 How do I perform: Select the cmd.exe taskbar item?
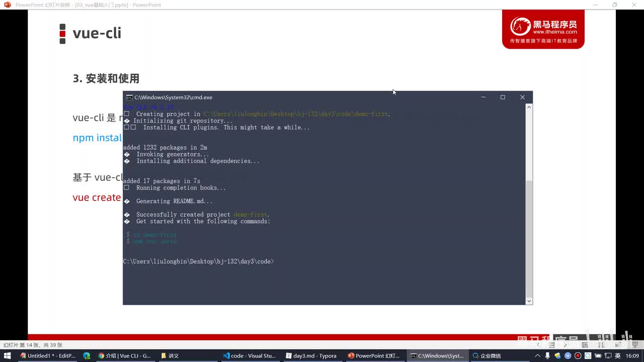[437, 355]
